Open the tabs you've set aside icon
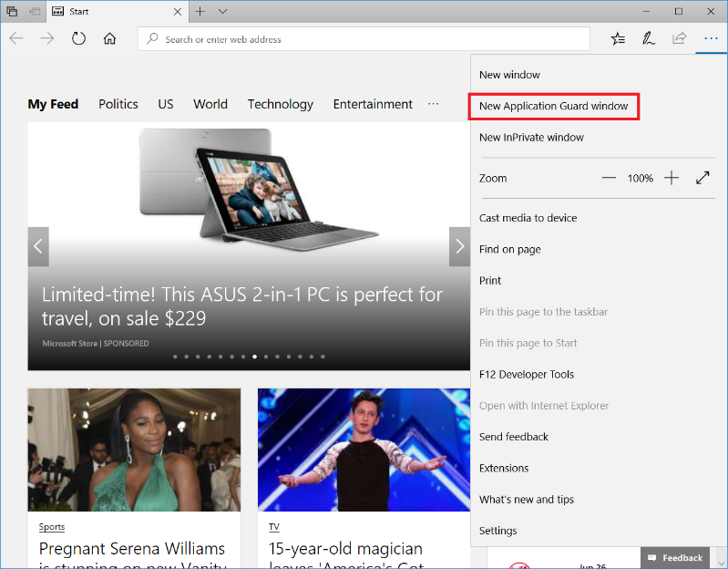728x569 pixels. 12,12
